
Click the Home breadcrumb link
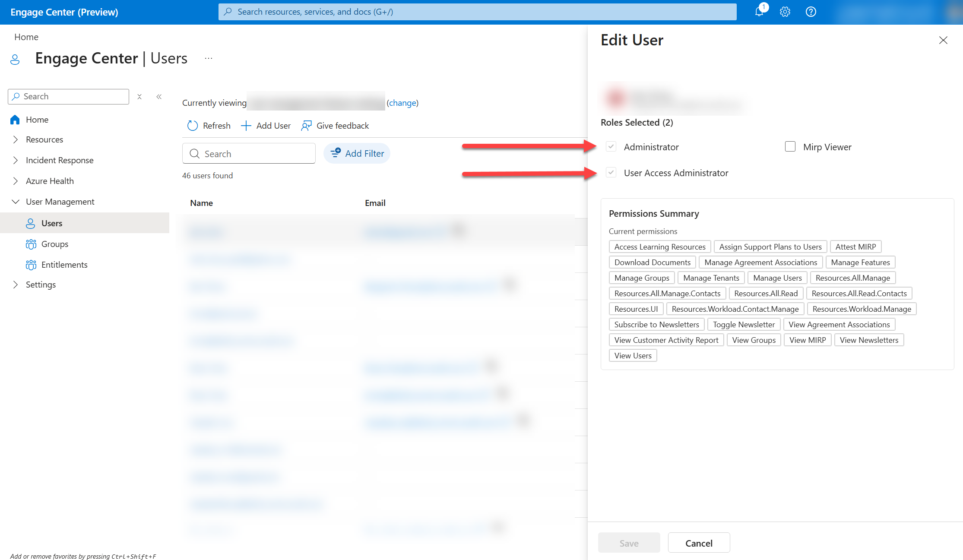(x=26, y=37)
